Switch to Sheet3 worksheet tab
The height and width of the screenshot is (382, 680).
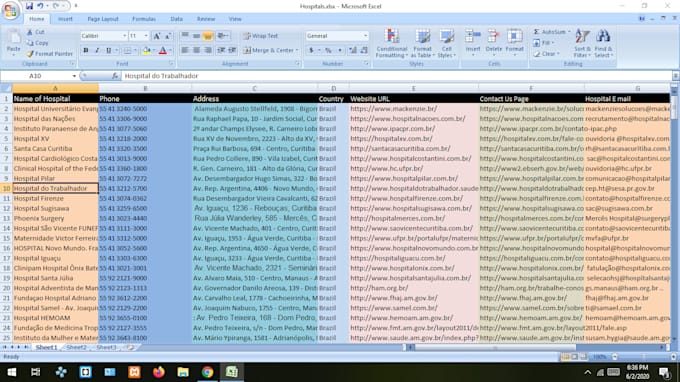tap(106, 347)
